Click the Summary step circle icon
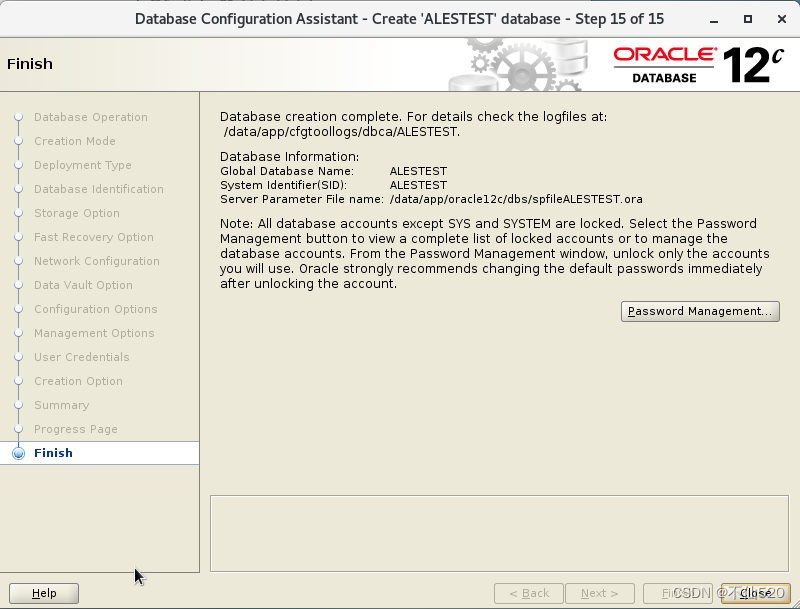Screen dimensions: 800x609 (19, 405)
